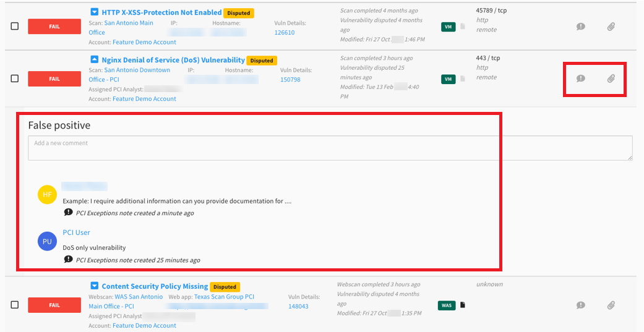Collapse the Nginx Denial of Service row
Screen dimensions: 644x332
[x=94, y=59]
